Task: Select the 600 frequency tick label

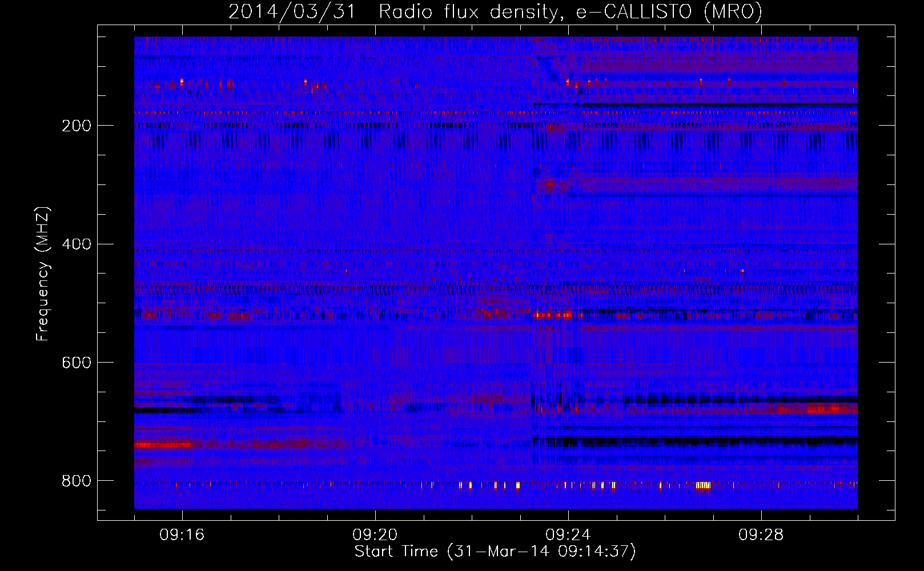Action: (77, 363)
